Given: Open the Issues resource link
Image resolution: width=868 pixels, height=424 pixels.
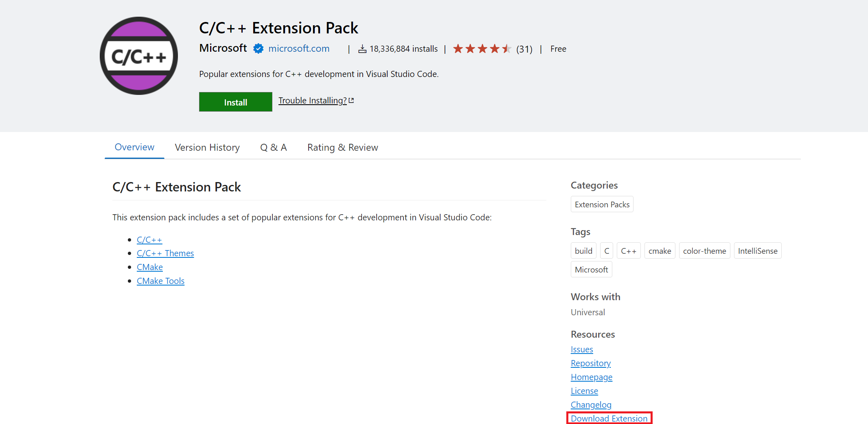Looking at the screenshot, I should click(582, 349).
